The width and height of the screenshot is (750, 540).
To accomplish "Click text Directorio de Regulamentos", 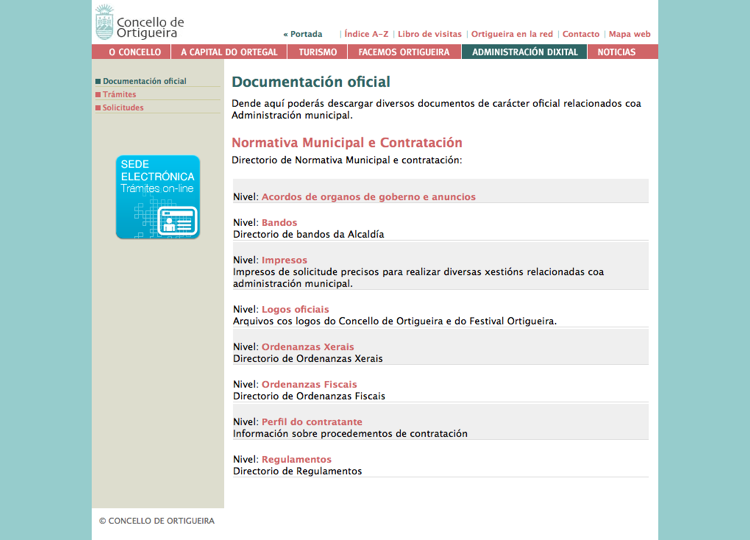I will 297,471.
